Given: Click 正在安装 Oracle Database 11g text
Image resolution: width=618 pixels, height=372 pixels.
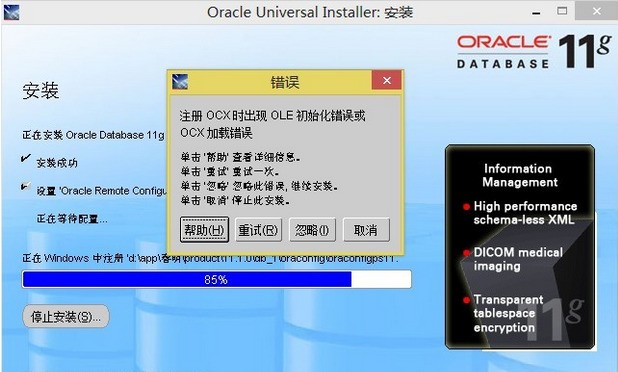Looking at the screenshot, I should pos(93,135).
